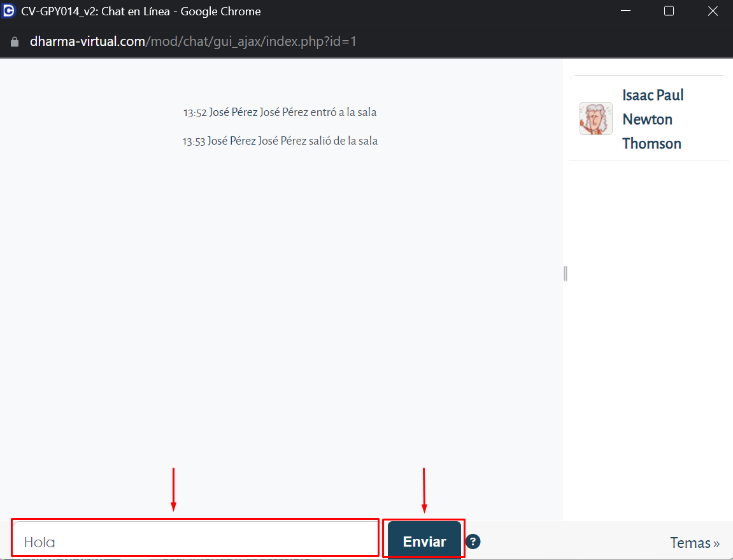This screenshot has height=560, width=733.
Task: Select the 'entró a la sala' message text
Action: click(343, 113)
